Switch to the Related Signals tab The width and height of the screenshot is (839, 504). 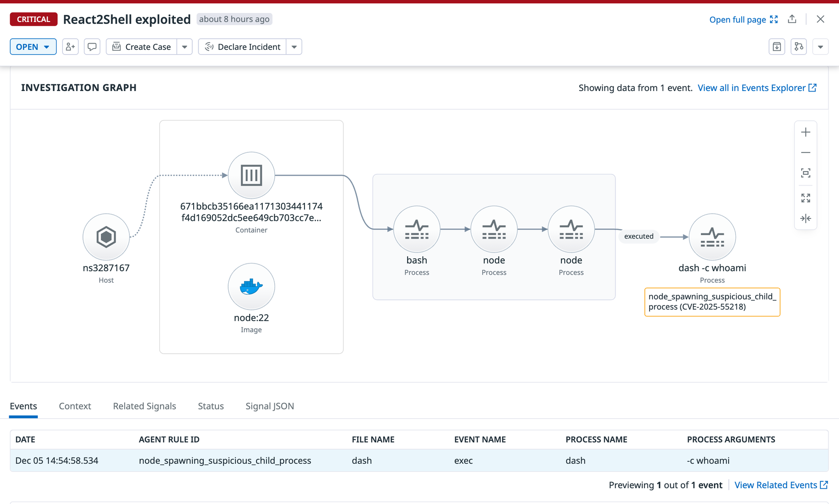[144, 406]
